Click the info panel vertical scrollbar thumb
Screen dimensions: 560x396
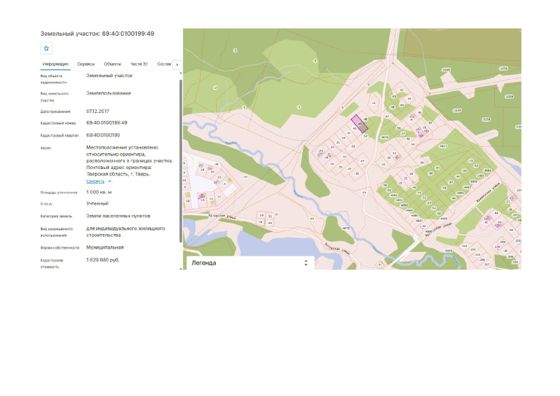click(180, 161)
